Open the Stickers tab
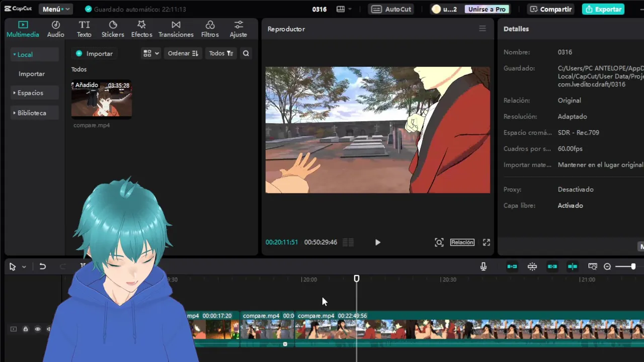Viewport: 644px width, 362px height. 113,29
